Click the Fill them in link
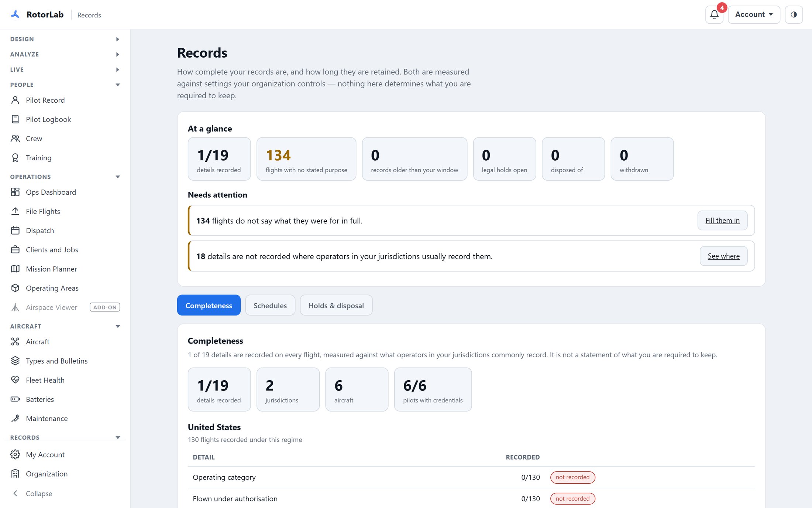 point(722,221)
